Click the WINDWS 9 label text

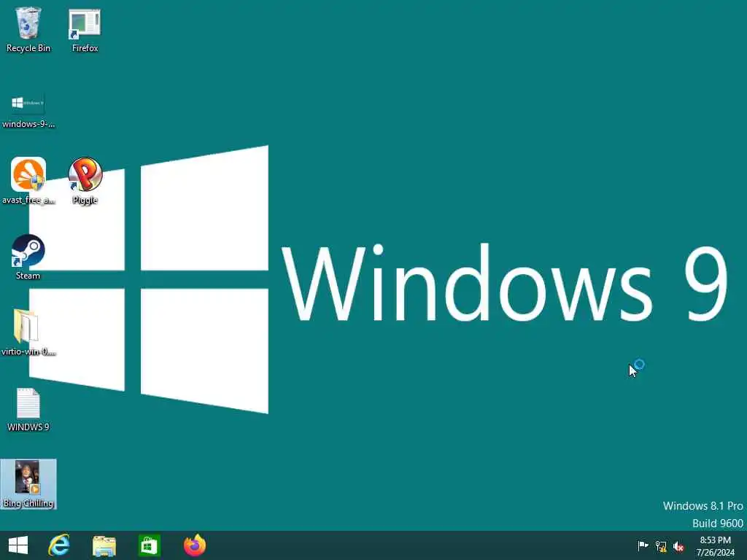[x=28, y=427]
